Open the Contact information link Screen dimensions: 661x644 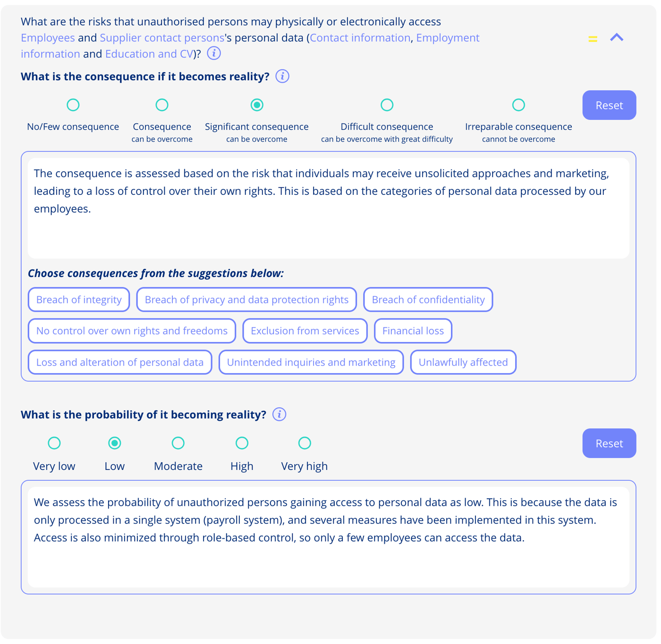[x=359, y=38]
